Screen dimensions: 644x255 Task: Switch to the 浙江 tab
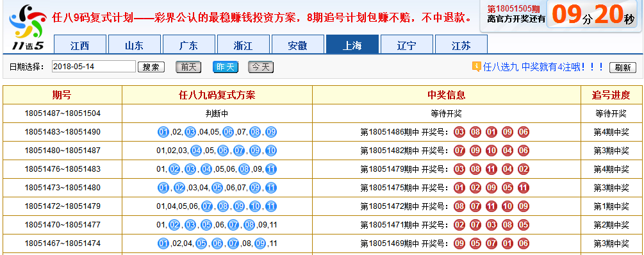(243, 45)
